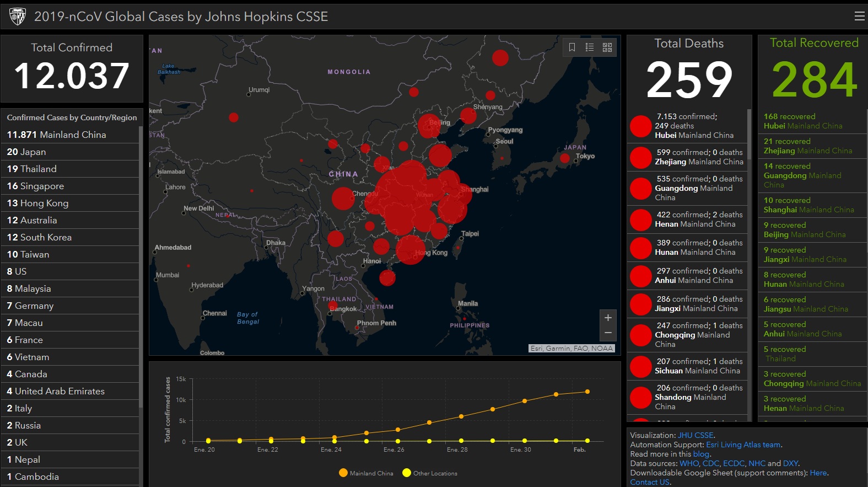Open the DXY data source link
This screenshot has height=487, width=868.
tap(790, 463)
